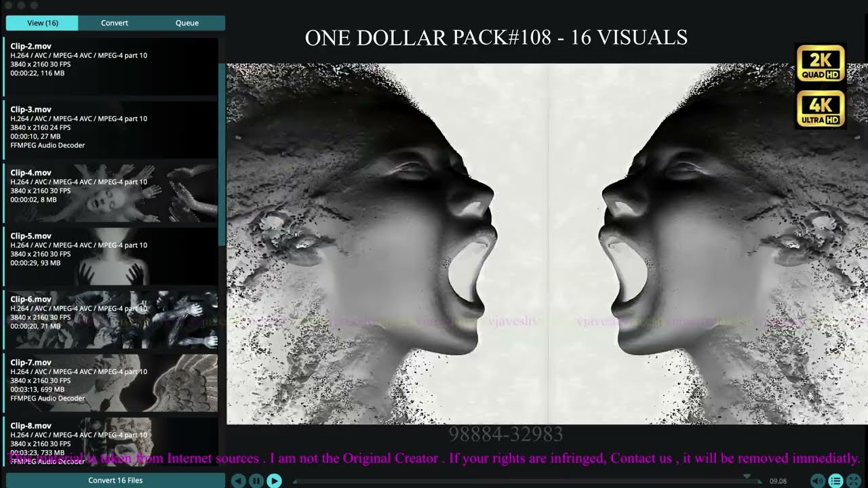Click the Convert 16 Files button
The width and height of the screenshot is (868, 488).
[x=115, y=481]
